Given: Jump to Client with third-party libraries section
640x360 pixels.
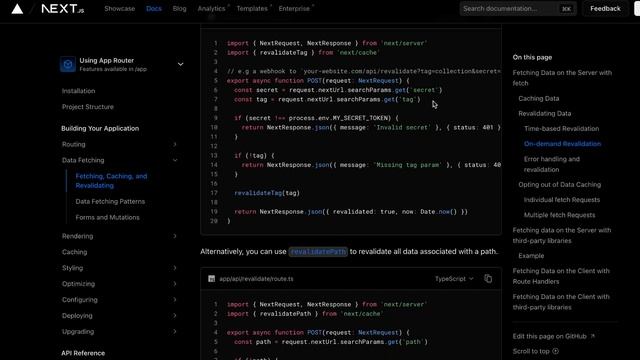Looking at the screenshot, I should (561, 302).
